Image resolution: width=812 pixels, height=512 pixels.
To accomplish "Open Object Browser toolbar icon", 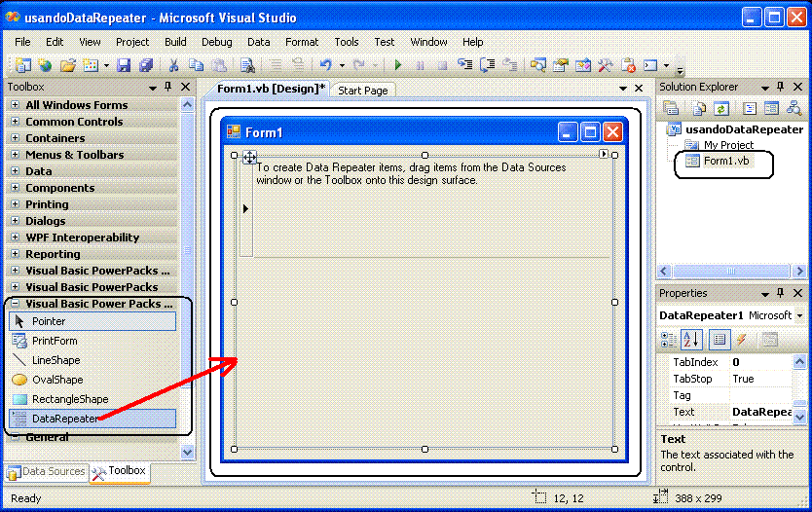I will (582, 65).
